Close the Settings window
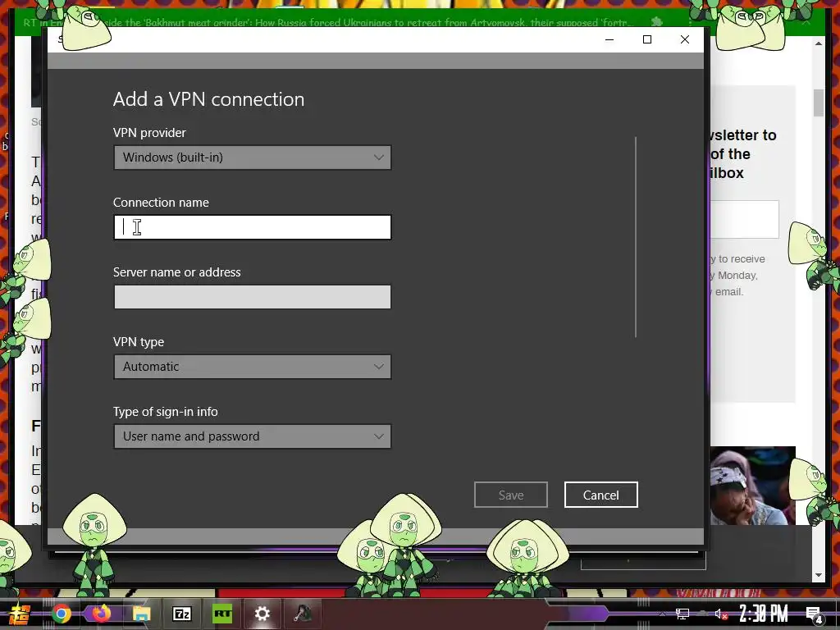The image size is (840, 630). coord(685,39)
